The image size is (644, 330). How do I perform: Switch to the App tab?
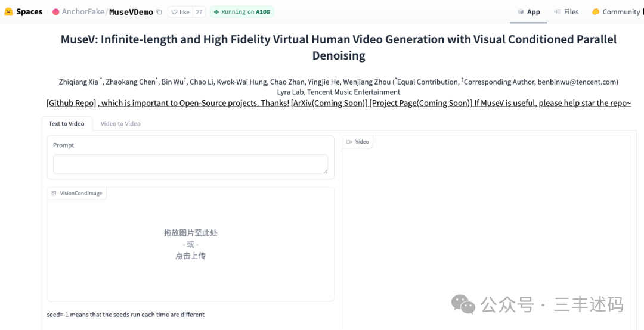point(528,12)
